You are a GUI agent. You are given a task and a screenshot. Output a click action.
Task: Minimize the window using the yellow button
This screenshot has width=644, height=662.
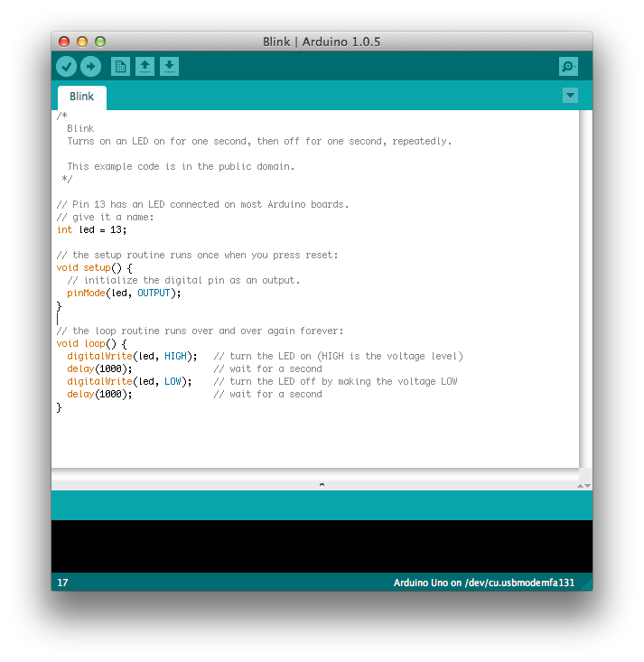pos(82,42)
